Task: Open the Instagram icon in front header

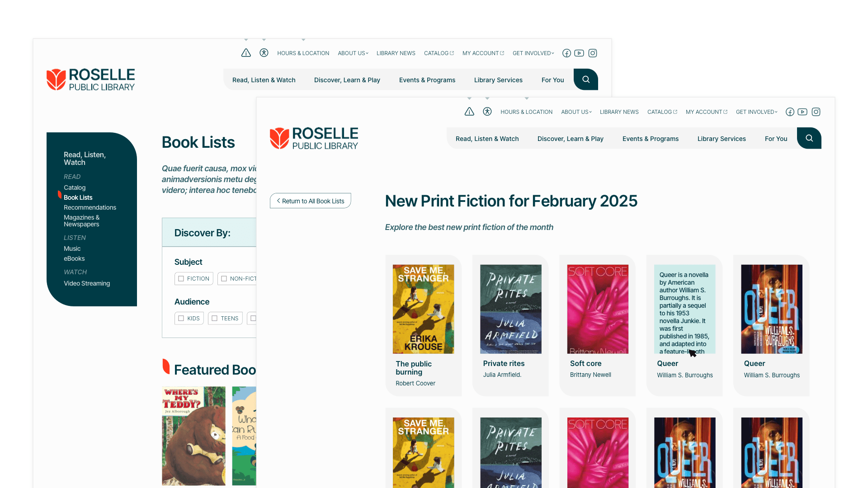Action: 816,112
